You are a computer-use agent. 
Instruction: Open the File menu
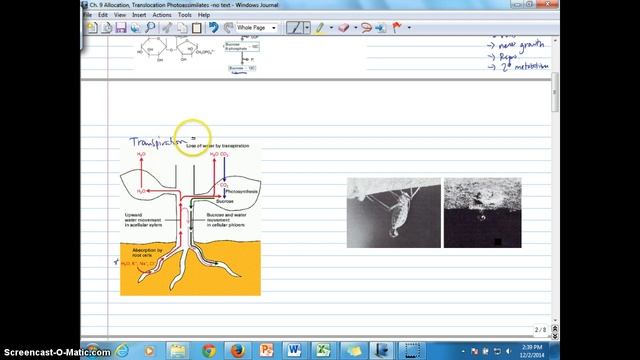point(87,15)
